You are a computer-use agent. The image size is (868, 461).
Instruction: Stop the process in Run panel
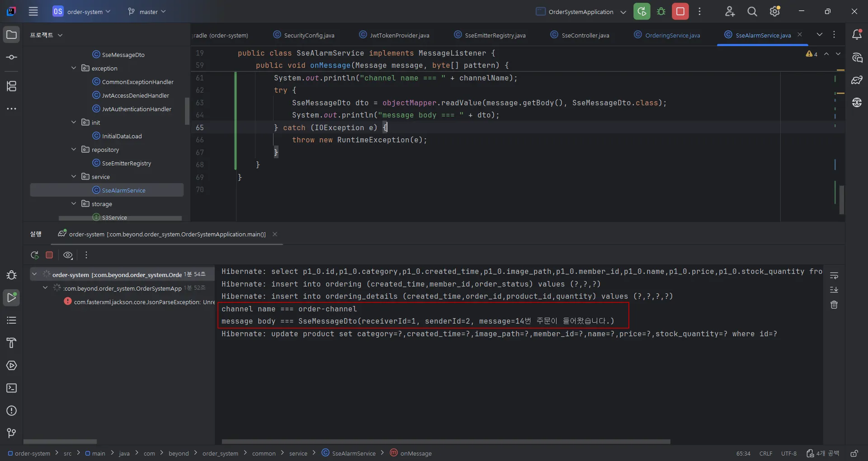(x=49, y=255)
